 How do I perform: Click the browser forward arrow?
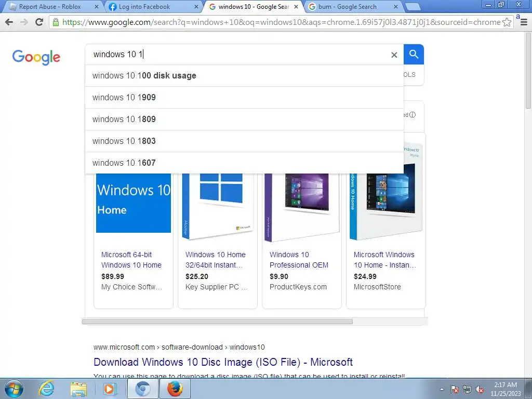coord(24,22)
